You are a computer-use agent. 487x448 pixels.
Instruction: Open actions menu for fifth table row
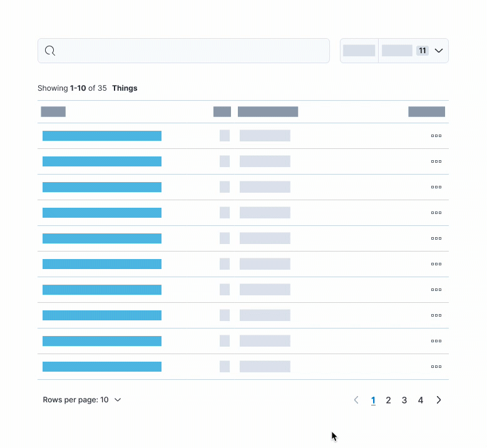pyautogui.click(x=436, y=238)
